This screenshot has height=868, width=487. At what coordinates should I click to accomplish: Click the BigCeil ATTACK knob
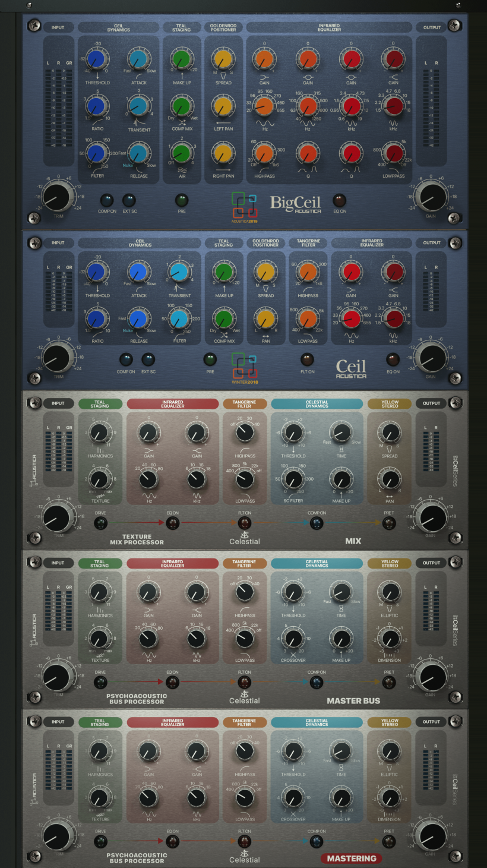[138, 59]
